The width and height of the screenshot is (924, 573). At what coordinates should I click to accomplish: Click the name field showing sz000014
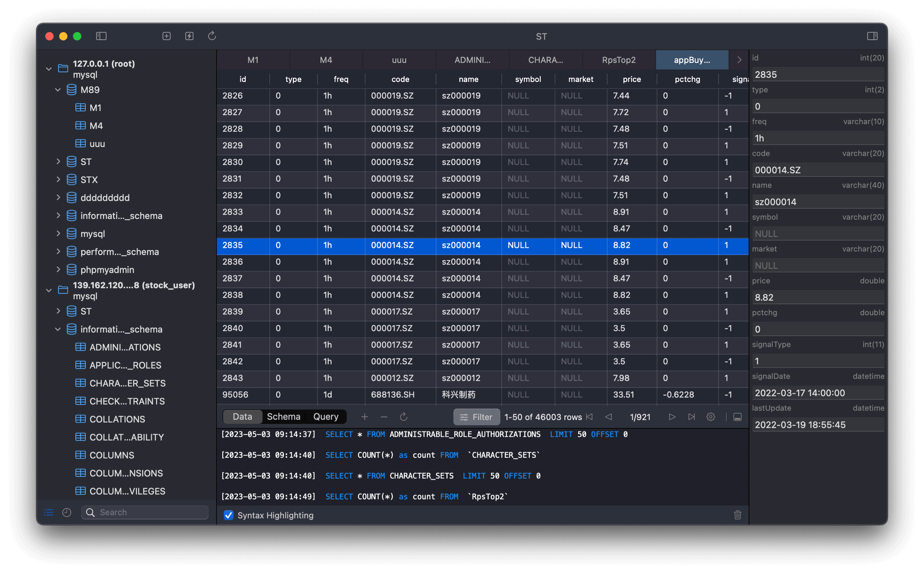point(818,202)
